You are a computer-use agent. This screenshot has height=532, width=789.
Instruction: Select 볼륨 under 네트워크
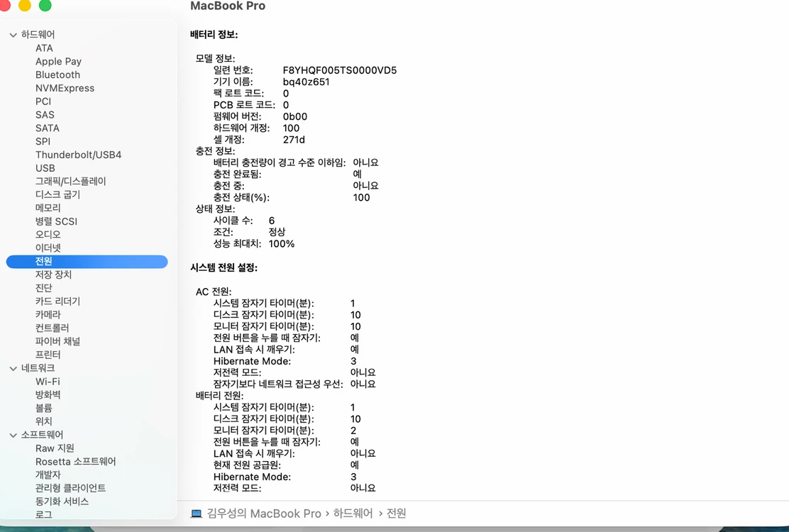tap(44, 408)
